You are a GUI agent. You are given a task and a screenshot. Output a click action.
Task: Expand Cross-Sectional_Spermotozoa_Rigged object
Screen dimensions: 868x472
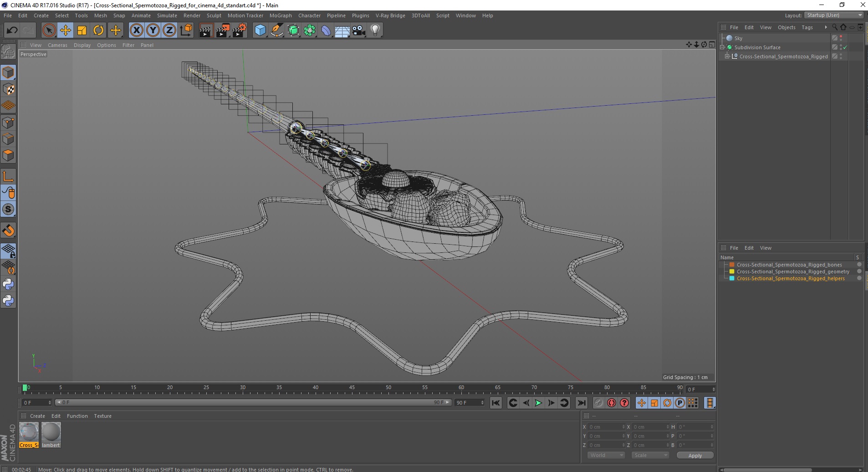[727, 56]
